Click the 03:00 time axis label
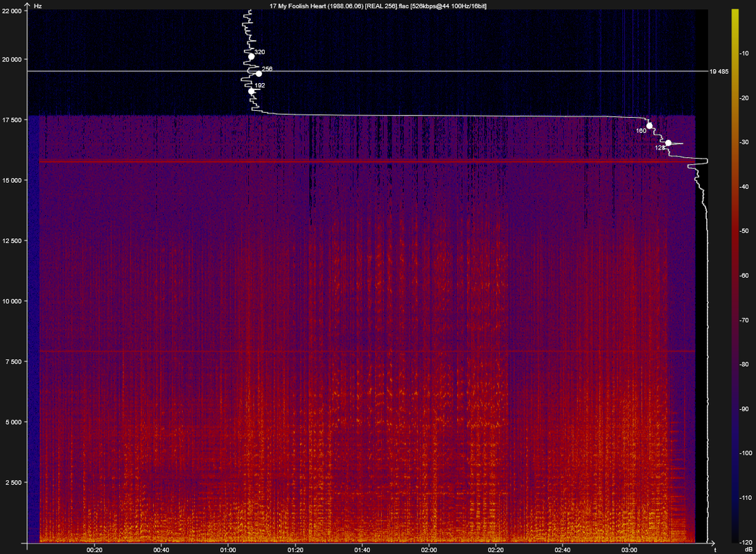 629,550
